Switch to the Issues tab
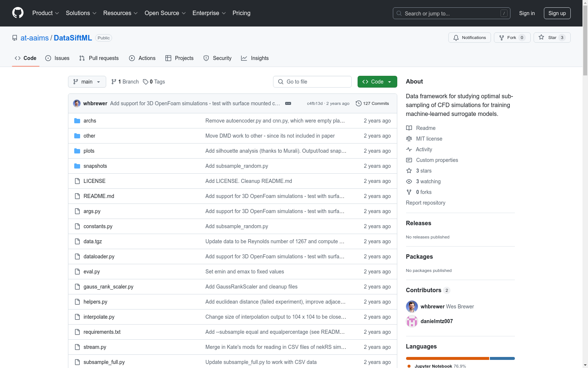588x368 pixels. 57,58
